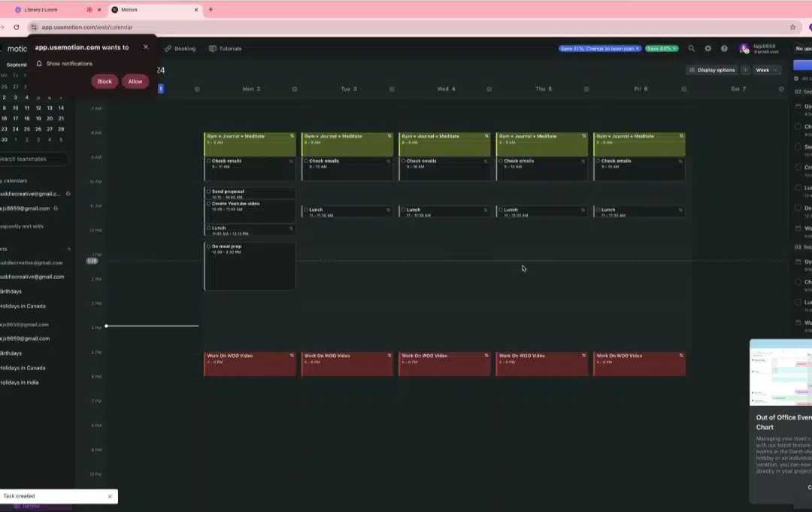Open the Display options menu
This screenshot has height=512, width=812.
pos(711,70)
